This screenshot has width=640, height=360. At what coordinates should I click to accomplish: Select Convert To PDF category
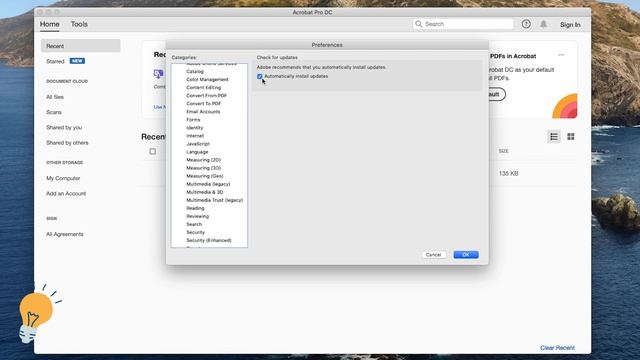[204, 104]
